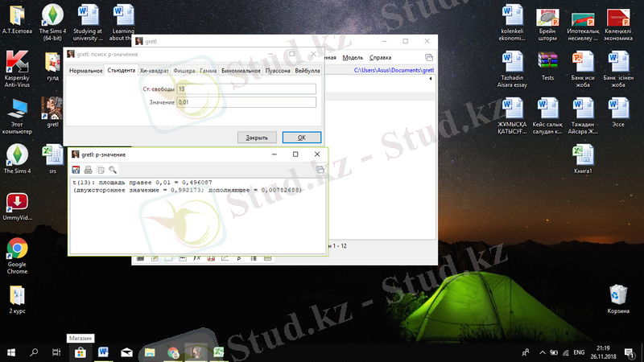Open Word from the taskbar
Viewport: 644px width, 362px height.
(103, 352)
